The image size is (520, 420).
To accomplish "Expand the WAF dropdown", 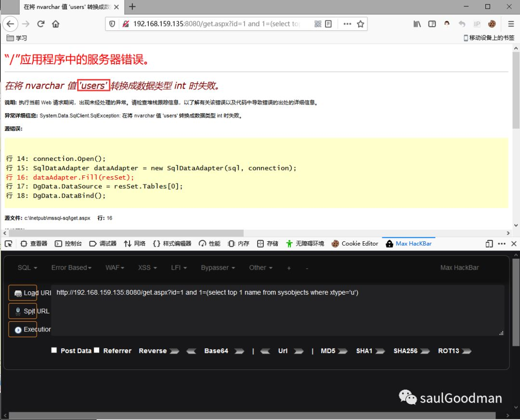I will (115, 268).
